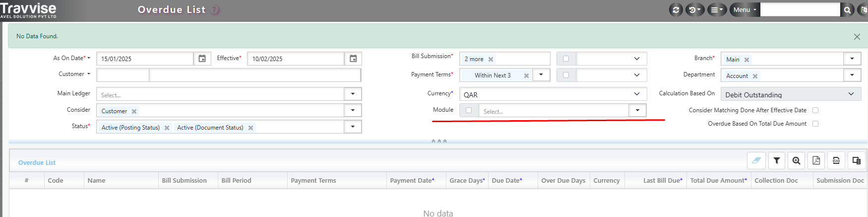This screenshot has width=868, height=217.
Task: Open the Currency QAR dropdown
Action: (553, 94)
